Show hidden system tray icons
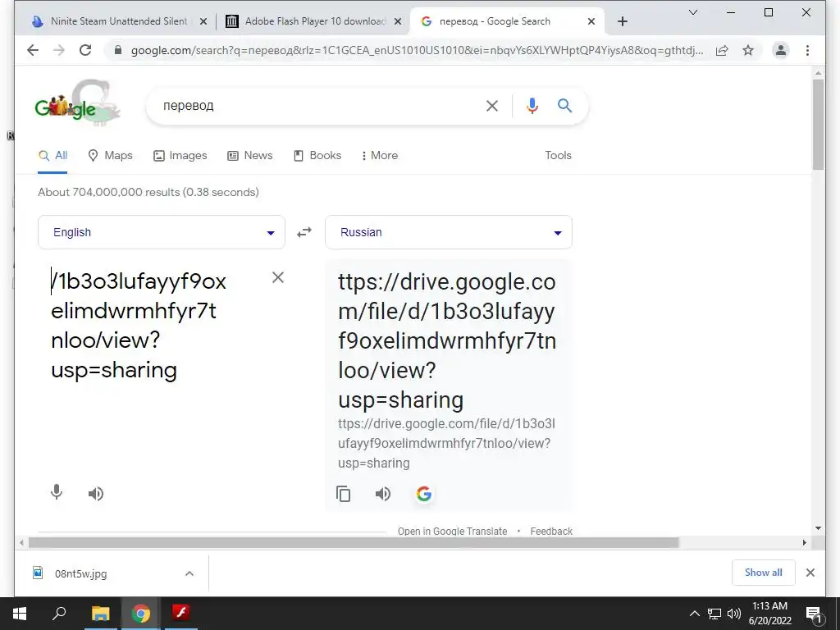 [694, 614]
